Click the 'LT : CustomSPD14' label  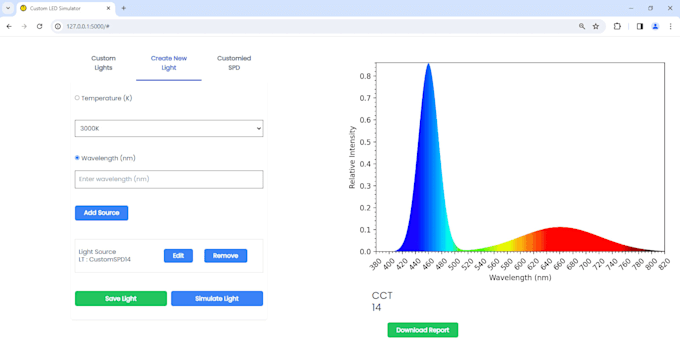point(105,259)
